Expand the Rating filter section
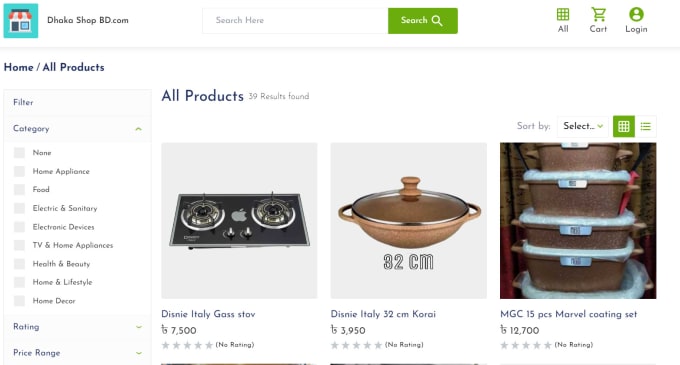Screen dimensions: 680x365 coord(139,327)
